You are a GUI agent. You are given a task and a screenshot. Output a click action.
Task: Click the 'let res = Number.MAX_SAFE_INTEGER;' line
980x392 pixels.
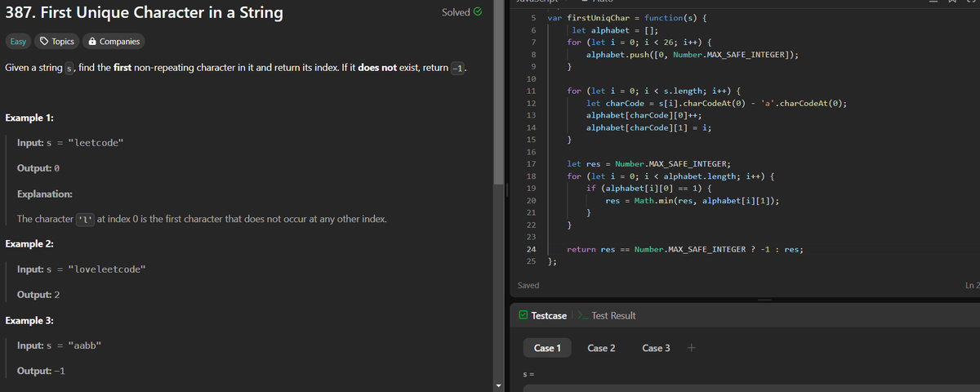click(x=648, y=165)
